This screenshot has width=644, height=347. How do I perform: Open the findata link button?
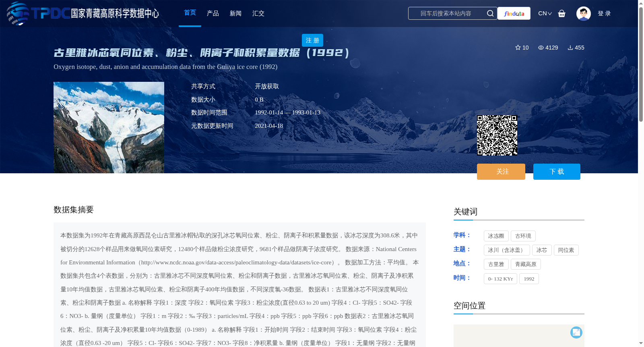tap(514, 13)
